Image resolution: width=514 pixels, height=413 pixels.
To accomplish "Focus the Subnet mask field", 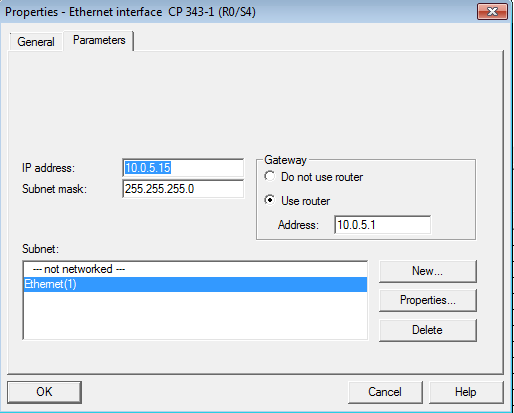I will click(183, 189).
